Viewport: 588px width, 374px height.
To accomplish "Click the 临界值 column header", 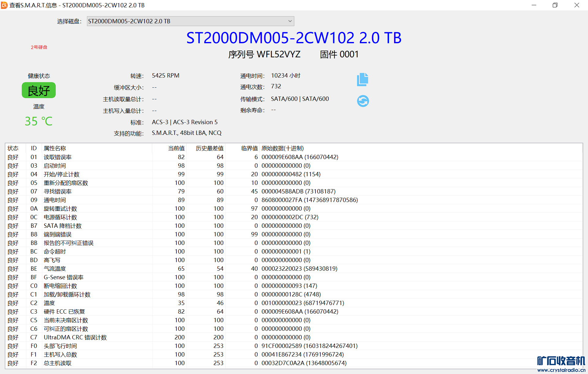I will pos(249,148).
